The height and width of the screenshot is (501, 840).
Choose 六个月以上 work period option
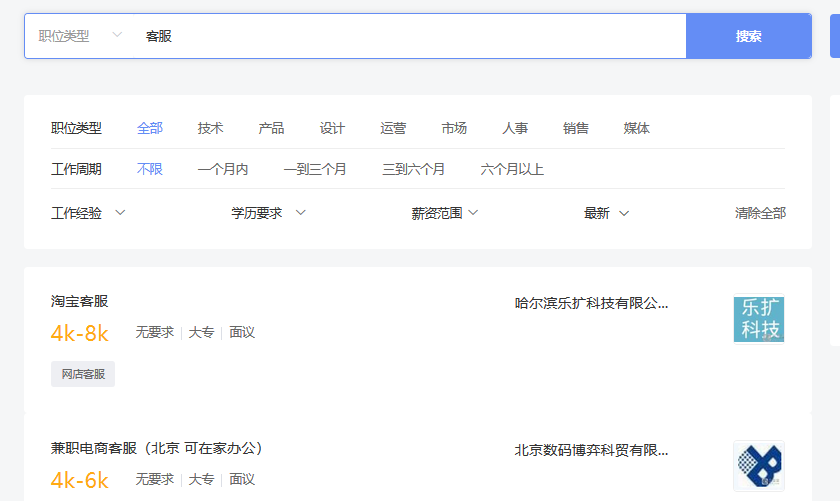[x=512, y=169]
